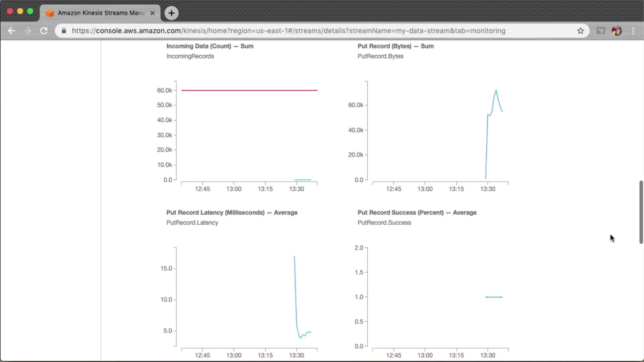Screen dimensions: 644x362
Task: Click the Incoming Data (Count) chart title
Action: (210, 46)
